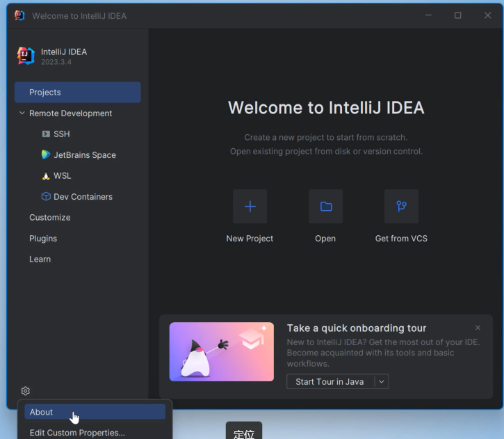
Task: Select About in the popup menu
Action: coord(95,412)
